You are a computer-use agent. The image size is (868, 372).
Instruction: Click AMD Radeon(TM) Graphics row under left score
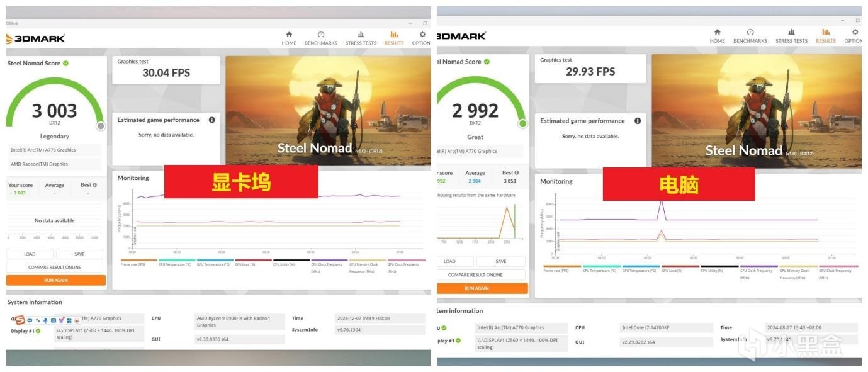tap(54, 164)
